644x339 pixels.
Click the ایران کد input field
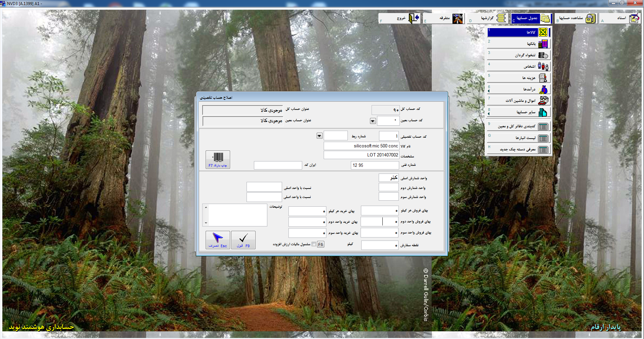(278, 165)
